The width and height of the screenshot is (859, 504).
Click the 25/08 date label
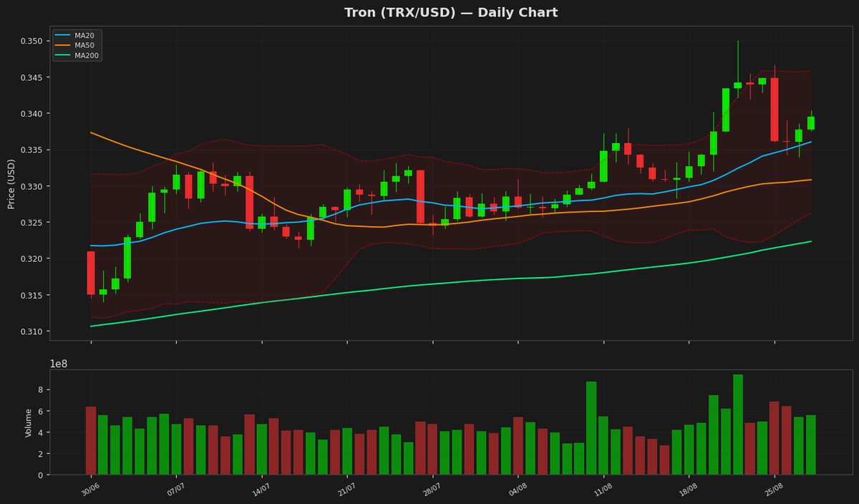tap(774, 488)
